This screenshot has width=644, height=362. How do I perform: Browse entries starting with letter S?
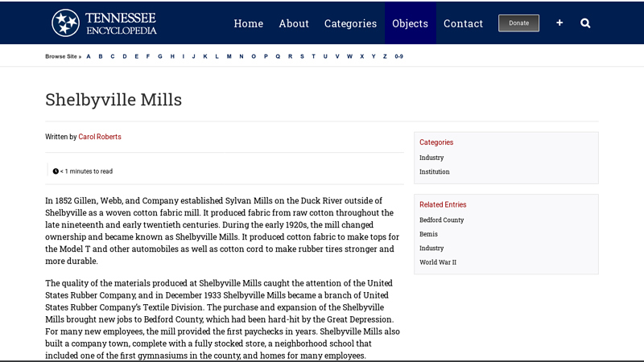pos(302,56)
